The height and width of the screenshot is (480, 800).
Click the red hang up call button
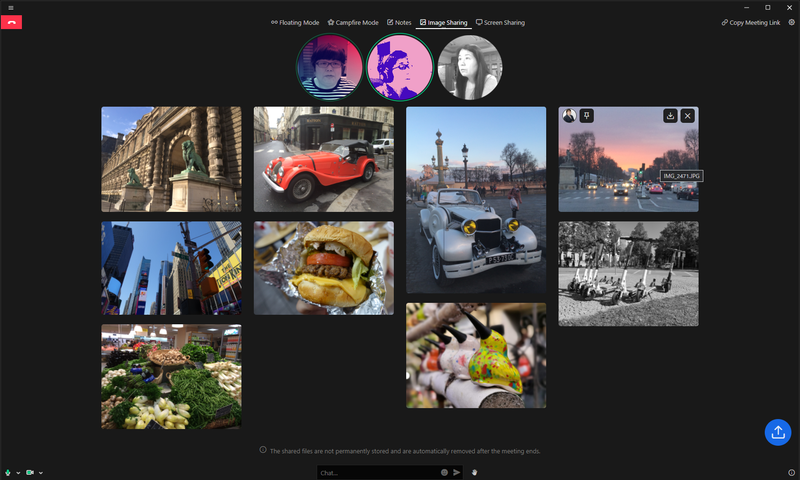(x=11, y=22)
